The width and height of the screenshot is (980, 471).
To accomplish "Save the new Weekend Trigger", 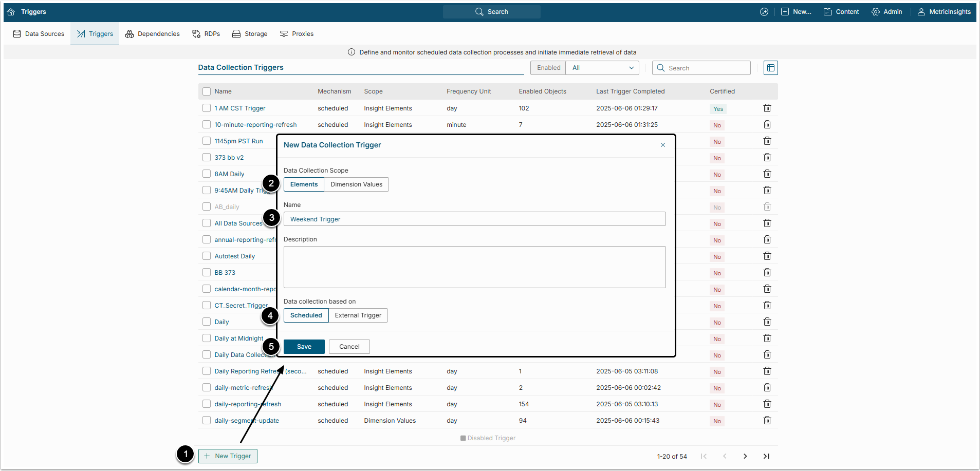I will coord(304,347).
